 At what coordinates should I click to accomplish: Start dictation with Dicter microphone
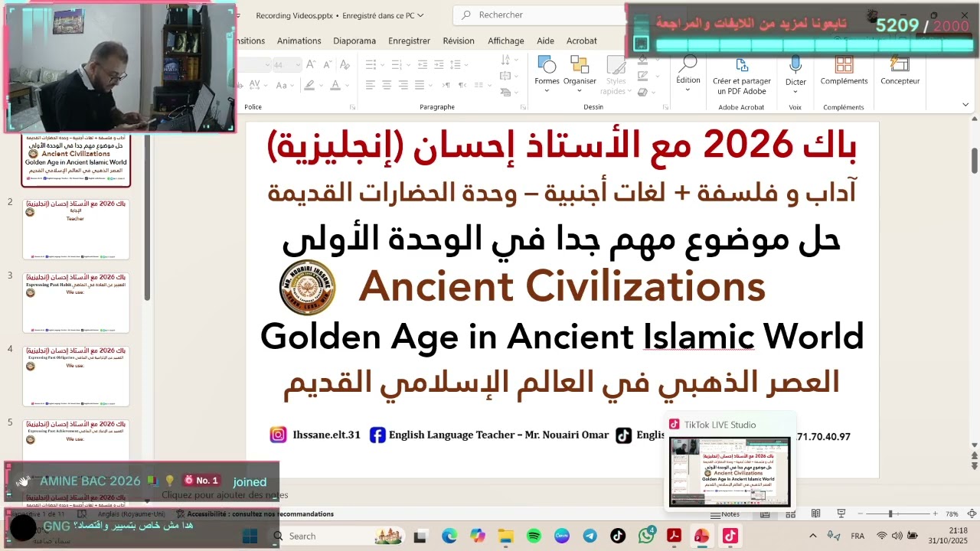795,74
